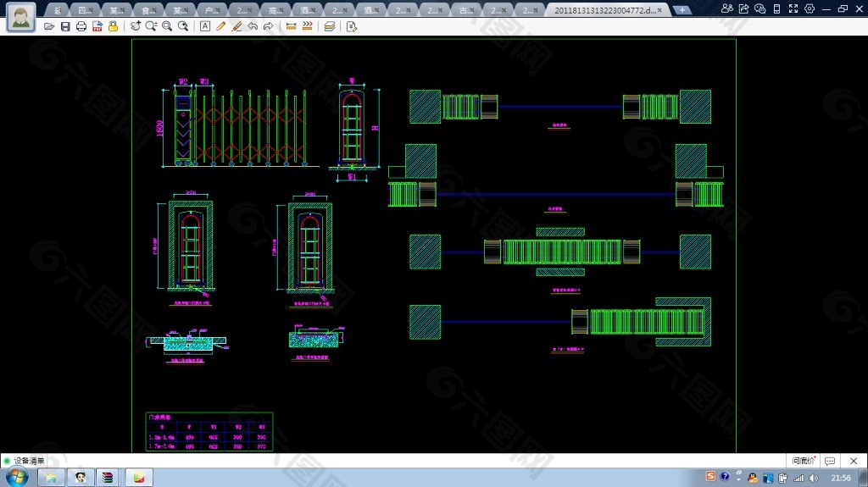Open settings with the gear icon
This screenshot has height=487, width=868.
point(810,8)
